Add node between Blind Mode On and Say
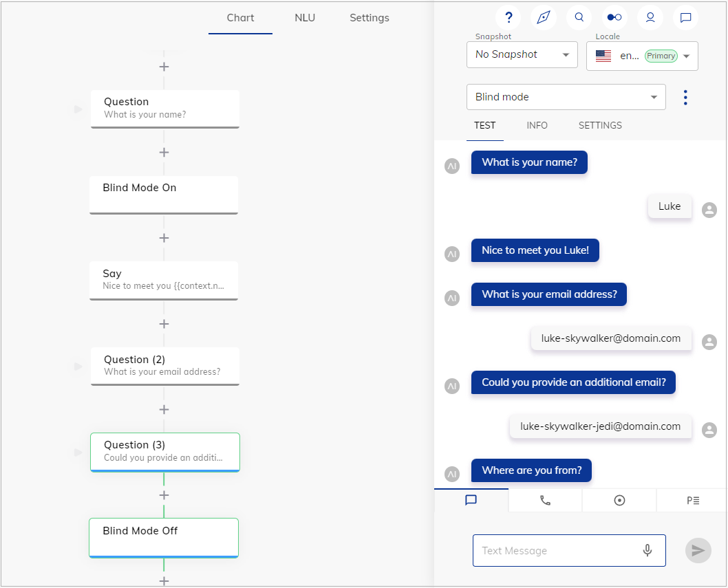 coord(164,238)
